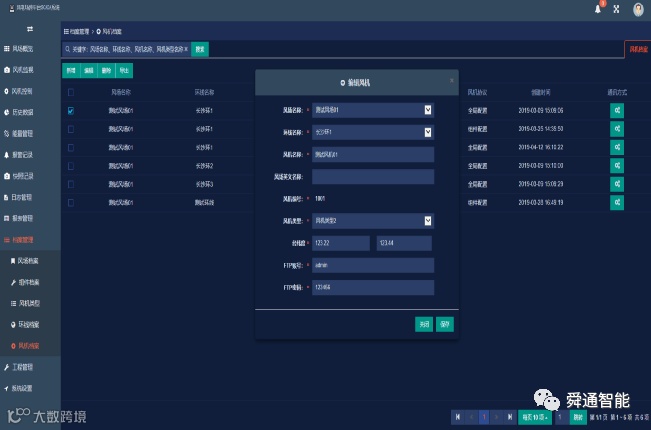Screen dimensions: 651x430
Task: Open 报警记录 bell item in sidebar
Action: pos(19,154)
